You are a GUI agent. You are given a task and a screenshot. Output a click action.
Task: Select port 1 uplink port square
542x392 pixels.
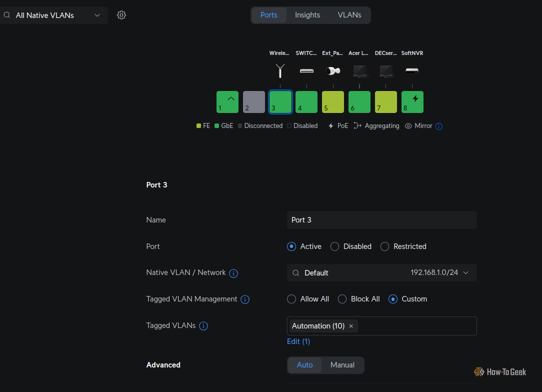[227, 102]
